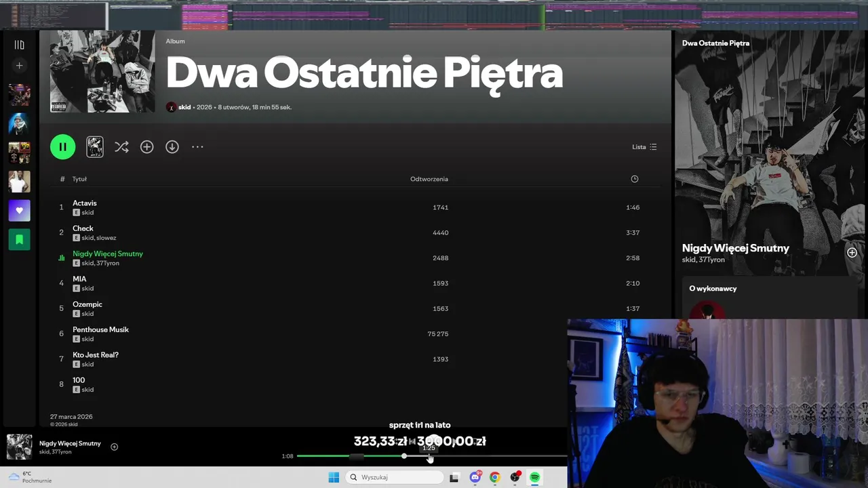This screenshot has width=868, height=488.
Task: Open artist 37Tyron on track three row
Action: 108,263
